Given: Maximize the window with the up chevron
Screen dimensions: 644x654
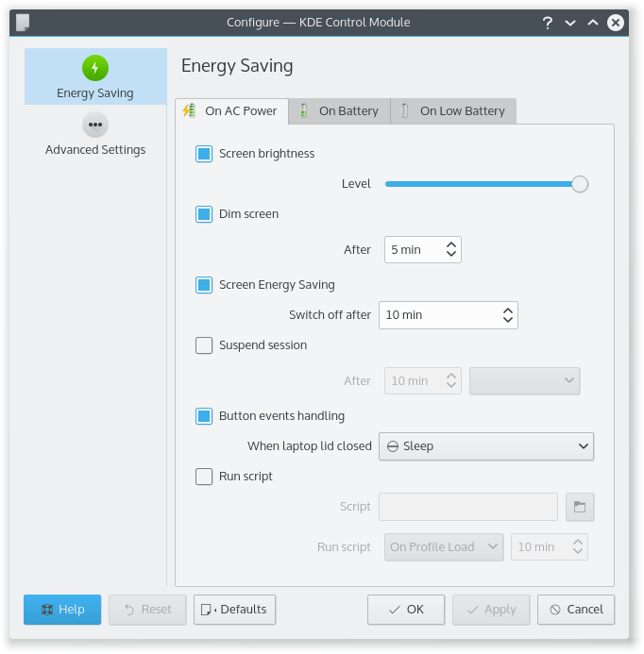Looking at the screenshot, I should [593, 23].
